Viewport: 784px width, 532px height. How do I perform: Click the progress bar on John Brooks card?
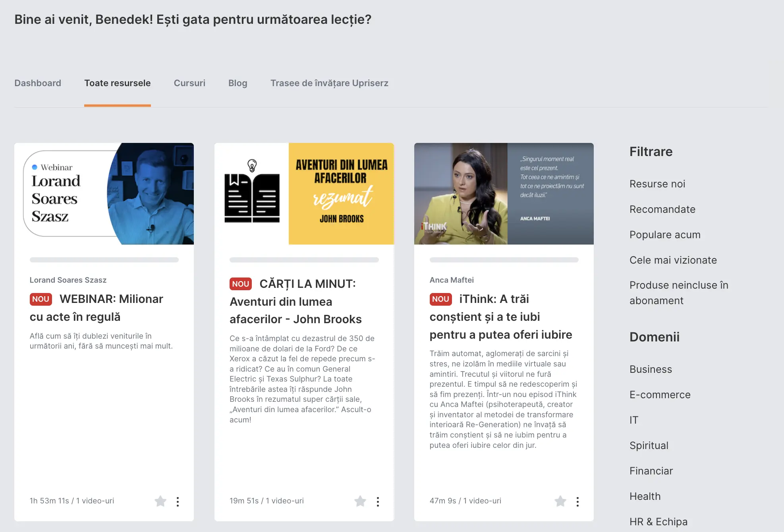[x=304, y=260]
